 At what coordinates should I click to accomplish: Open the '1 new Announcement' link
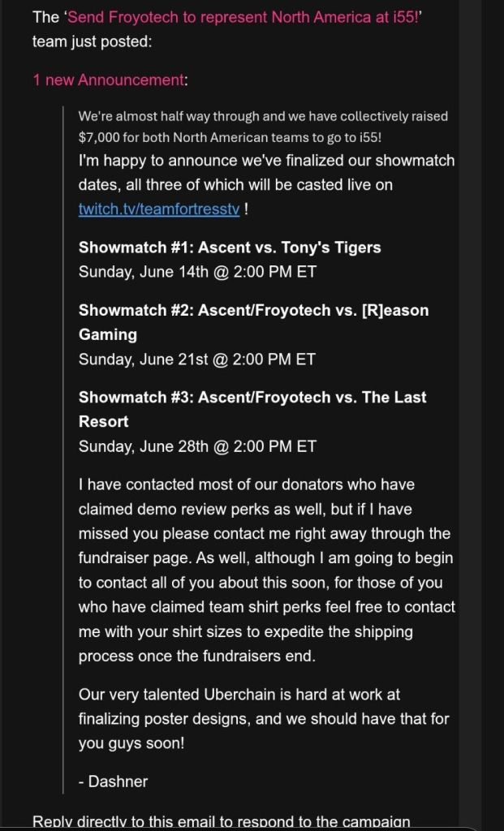[x=108, y=80]
